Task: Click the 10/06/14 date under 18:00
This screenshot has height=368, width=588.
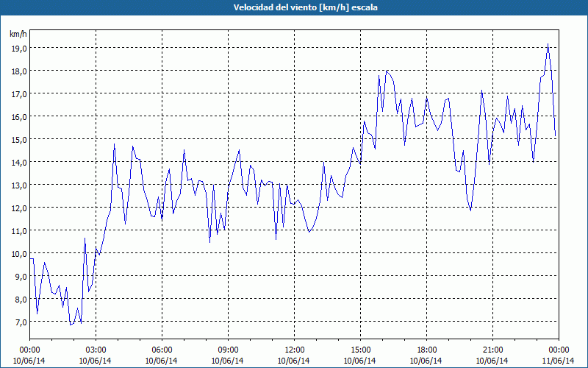Action: tap(426, 361)
